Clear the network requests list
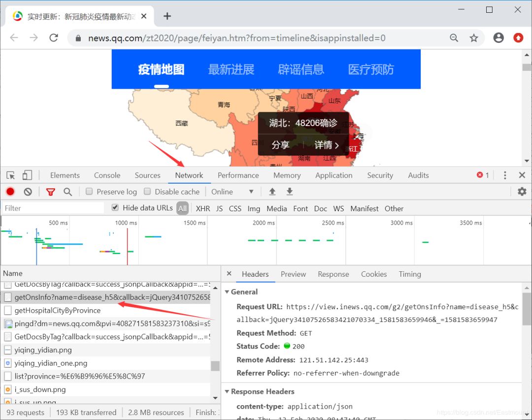 (x=28, y=192)
